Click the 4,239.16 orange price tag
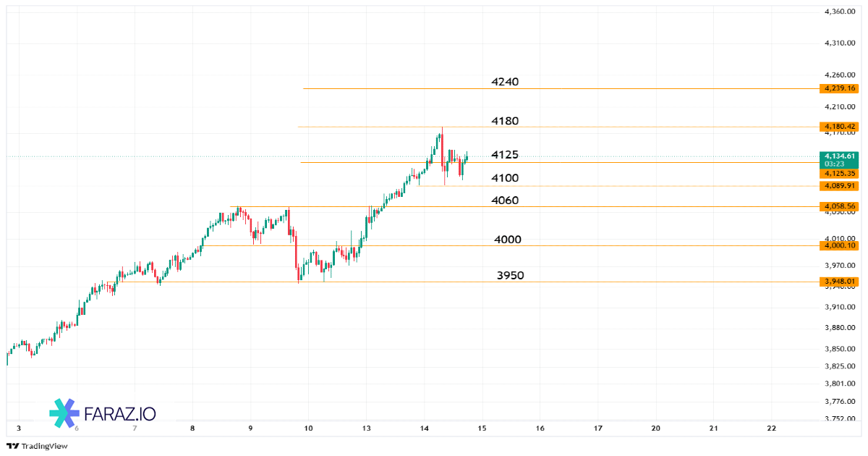Image resolution: width=868 pixels, height=456 pixels. 839,88
